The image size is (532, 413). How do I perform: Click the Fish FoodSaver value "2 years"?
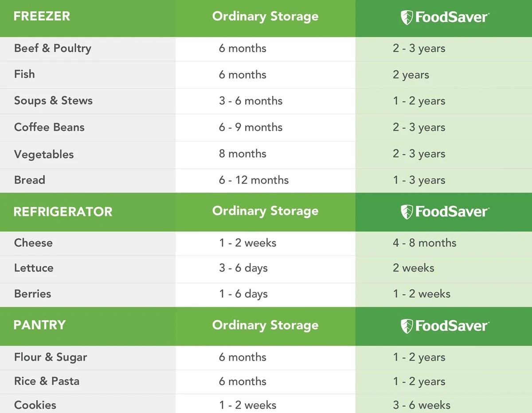click(411, 75)
